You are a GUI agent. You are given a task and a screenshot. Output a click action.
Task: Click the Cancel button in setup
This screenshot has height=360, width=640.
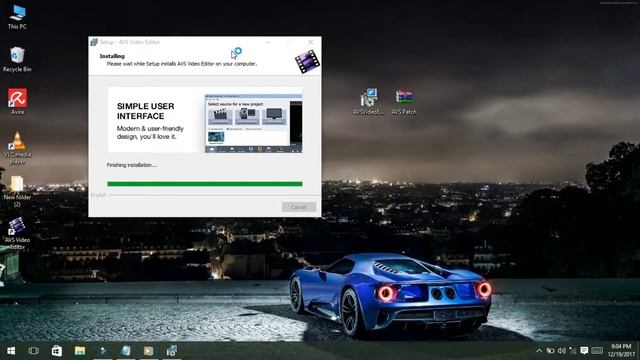299,207
